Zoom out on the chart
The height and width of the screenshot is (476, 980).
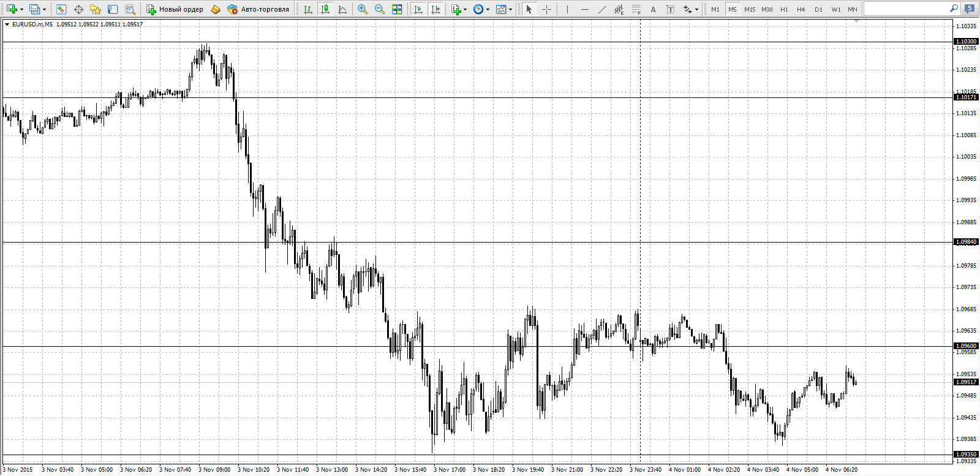click(x=380, y=9)
